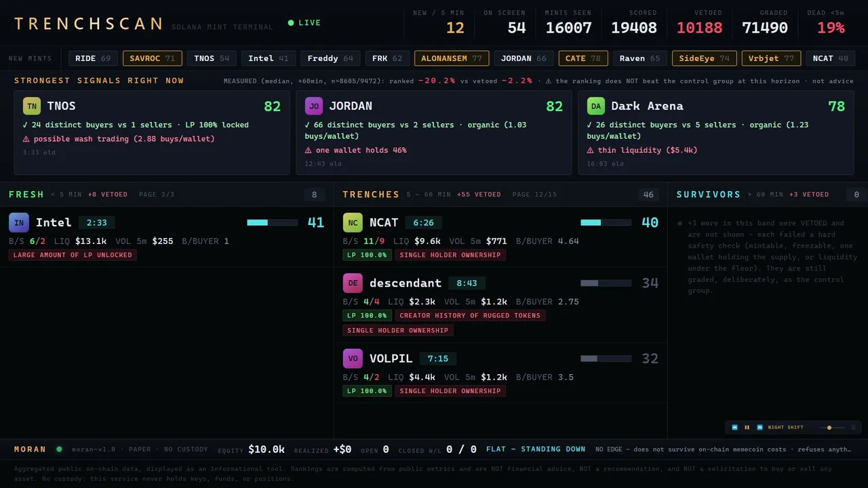This screenshot has height=488, width=868.
Task: Click the JO avatar icon on JORDAN card
Action: pyautogui.click(x=314, y=106)
